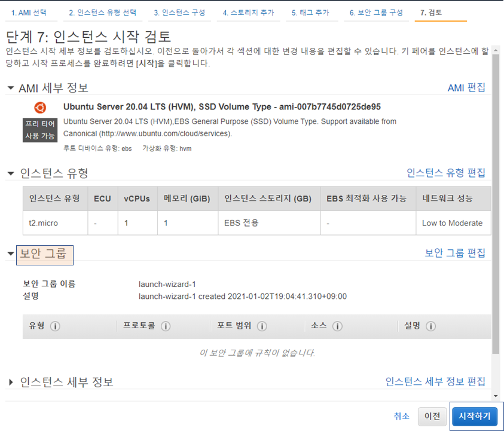
Task: Go to step 5. 태그 추가 tab
Action: pyautogui.click(x=310, y=13)
